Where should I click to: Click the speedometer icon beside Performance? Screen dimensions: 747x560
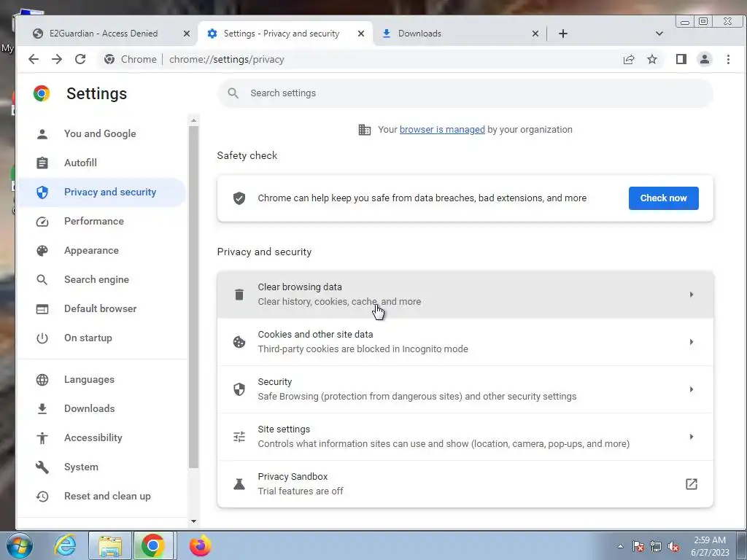point(42,222)
